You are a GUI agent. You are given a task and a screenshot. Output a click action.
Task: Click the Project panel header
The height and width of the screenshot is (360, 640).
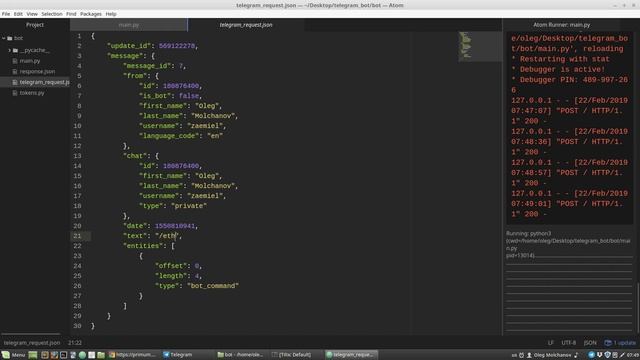(35, 25)
